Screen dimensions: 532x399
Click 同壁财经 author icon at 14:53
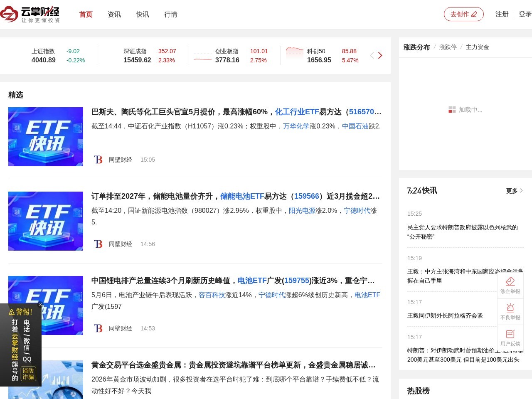pos(98,328)
